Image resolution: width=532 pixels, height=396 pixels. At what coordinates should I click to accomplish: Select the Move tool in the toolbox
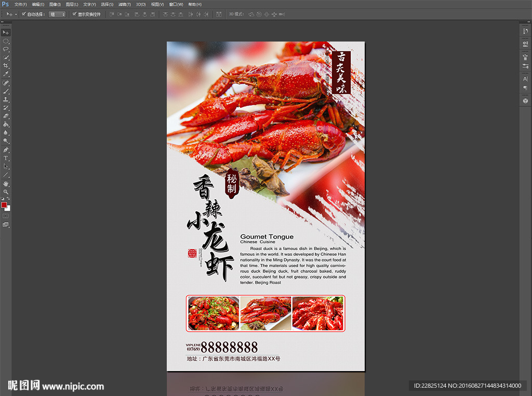[x=6, y=33]
